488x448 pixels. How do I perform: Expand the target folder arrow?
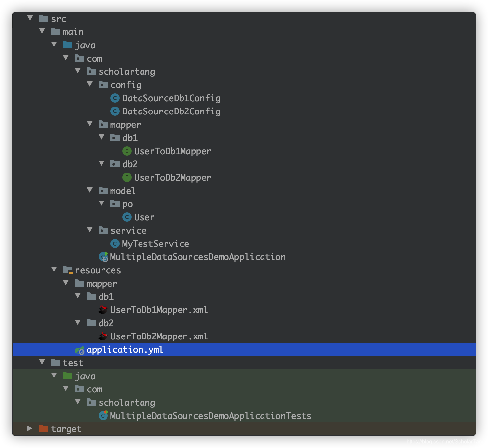[x=30, y=428]
